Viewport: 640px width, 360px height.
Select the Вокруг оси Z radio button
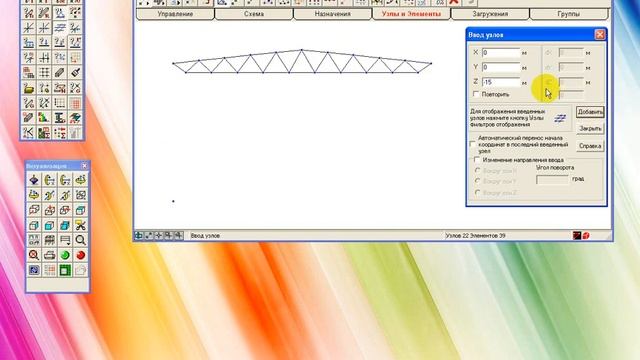click(477, 192)
